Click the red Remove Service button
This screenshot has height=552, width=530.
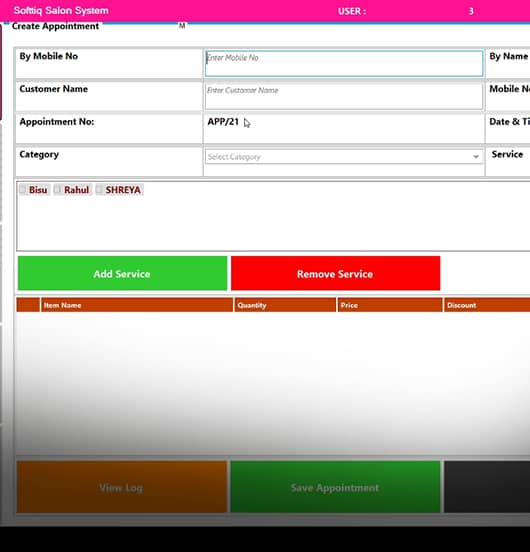point(335,274)
